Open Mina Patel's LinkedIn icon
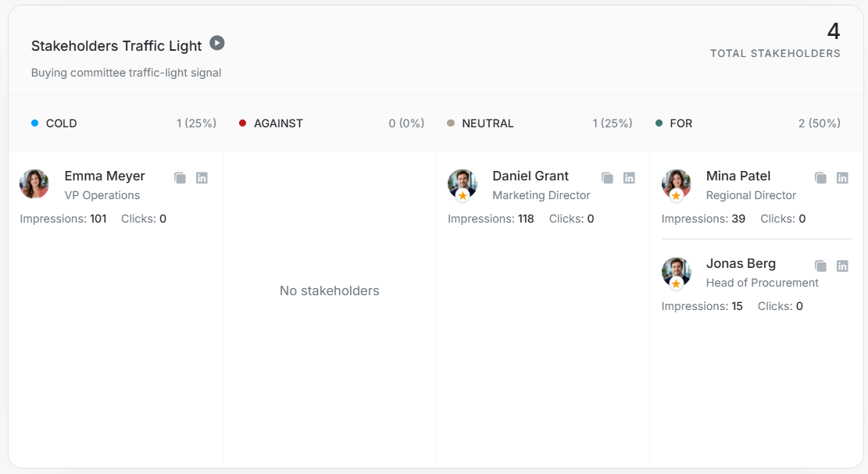 pos(842,177)
